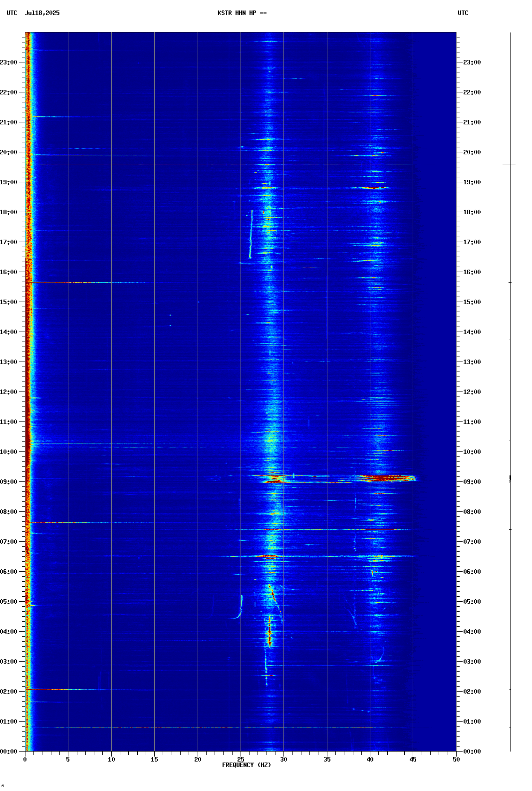Select the 5 Hz frequency tick label

coord(68,760)
